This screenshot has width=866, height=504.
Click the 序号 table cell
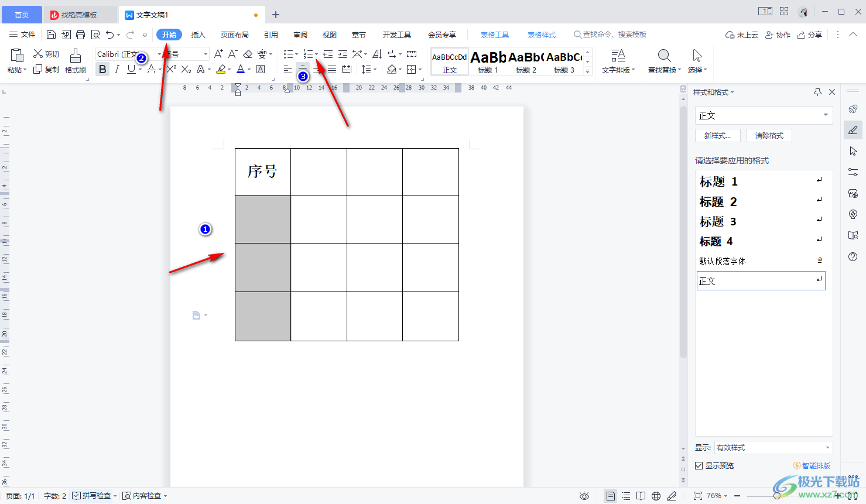262,172
